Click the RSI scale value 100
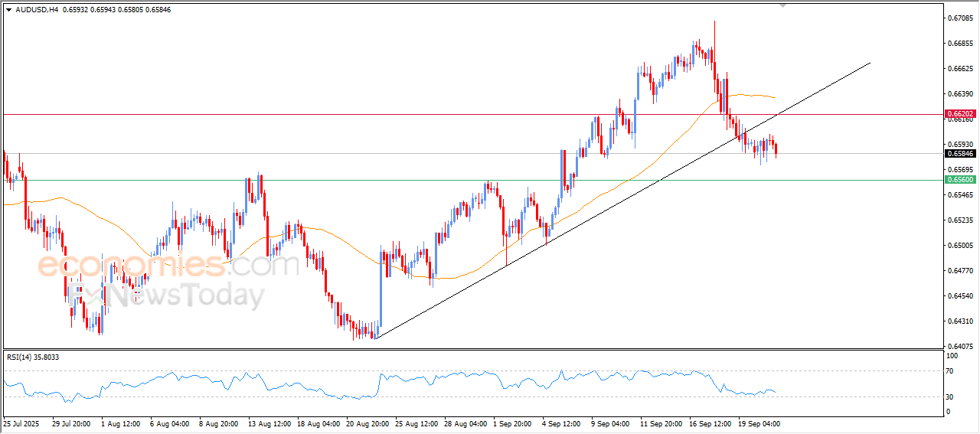Image resolution: width=980 pixels, height=434 pixels. (x=953, y=356)
